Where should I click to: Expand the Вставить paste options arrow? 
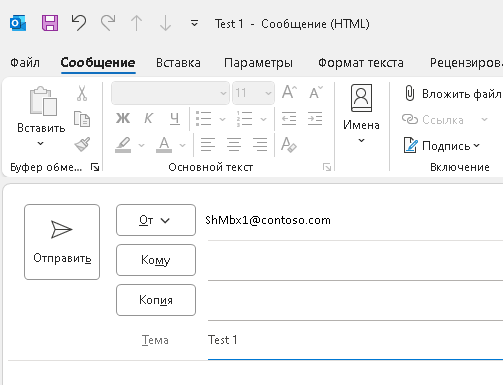coord(41,144)
